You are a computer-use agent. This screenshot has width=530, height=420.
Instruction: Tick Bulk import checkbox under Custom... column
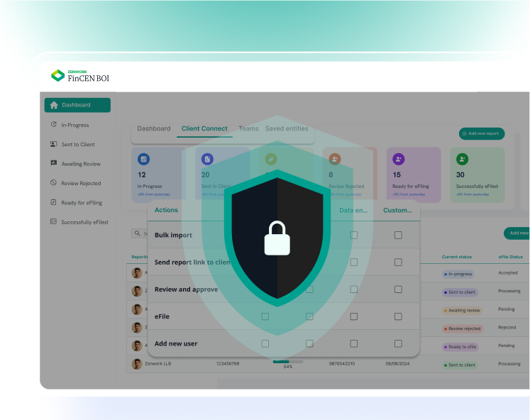(x=398, y=235)
